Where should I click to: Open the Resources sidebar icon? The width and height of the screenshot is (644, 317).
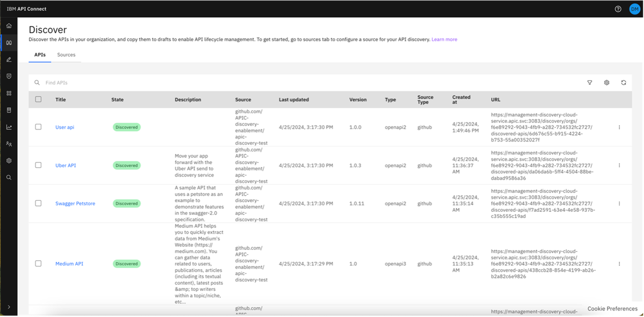coord(9,110)
